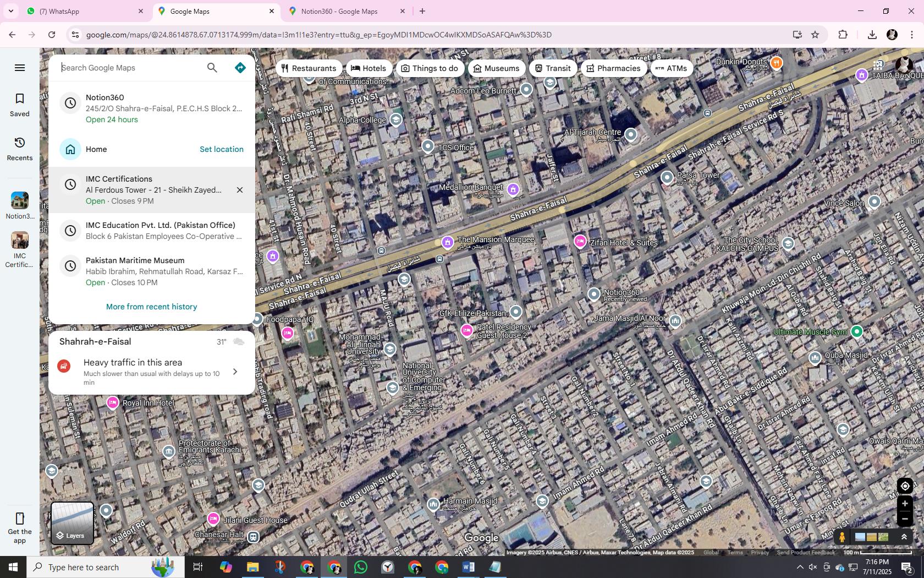Expand the heavy traffic details chevron

click(x=235, y=372)
